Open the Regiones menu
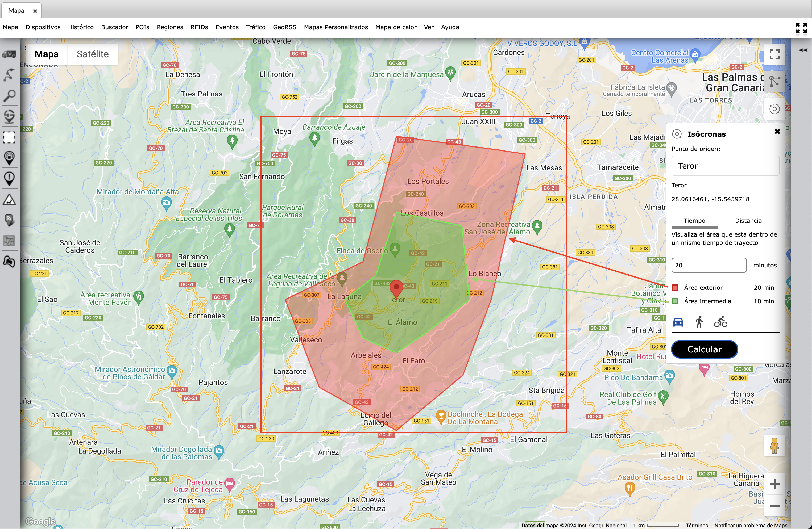This screenshot has height=529, width=812. pos(169,27)
